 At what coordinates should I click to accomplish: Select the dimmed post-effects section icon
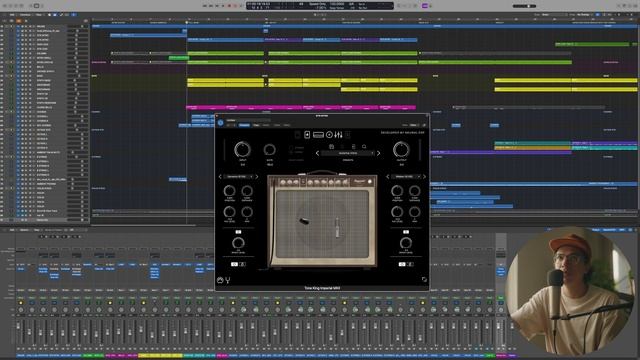[348, 135]
